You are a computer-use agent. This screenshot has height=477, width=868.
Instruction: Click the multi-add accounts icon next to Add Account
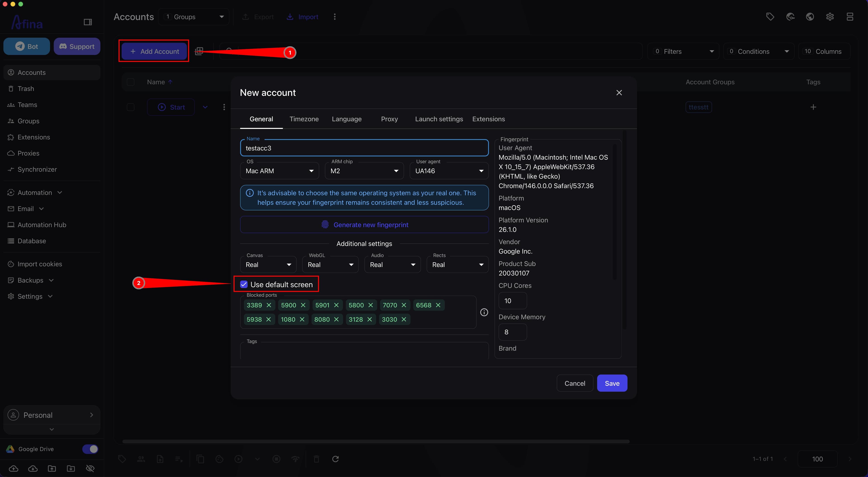click(x=199, y=51)
